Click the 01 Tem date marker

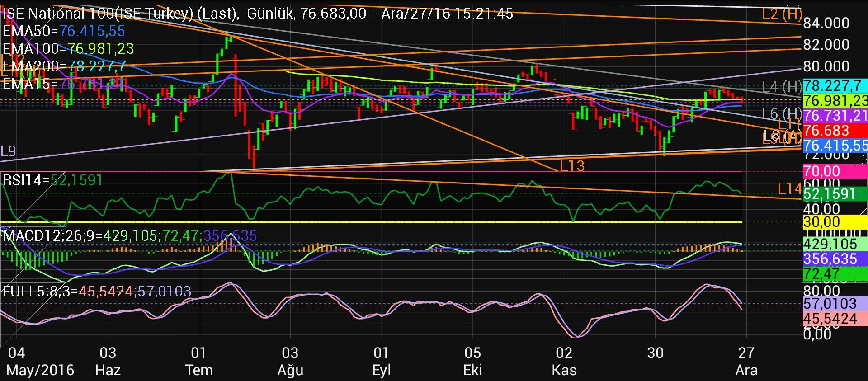point(199,361)
